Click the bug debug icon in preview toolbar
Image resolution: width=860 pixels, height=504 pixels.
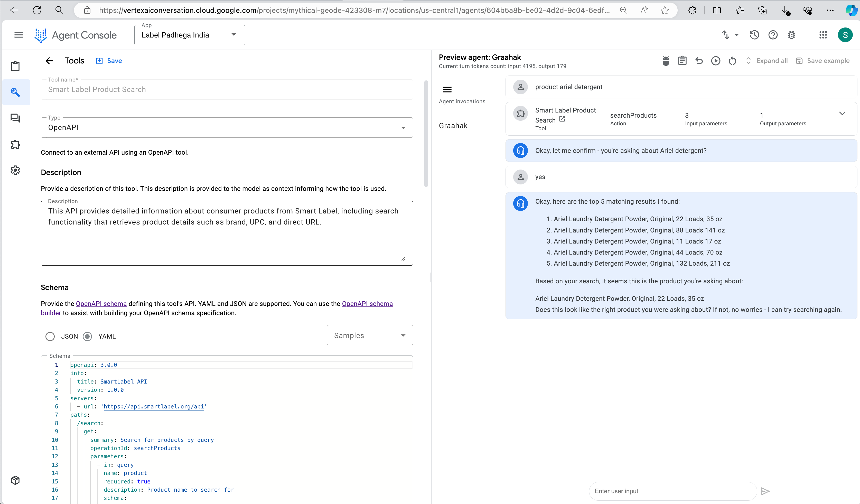pos(666,61)
